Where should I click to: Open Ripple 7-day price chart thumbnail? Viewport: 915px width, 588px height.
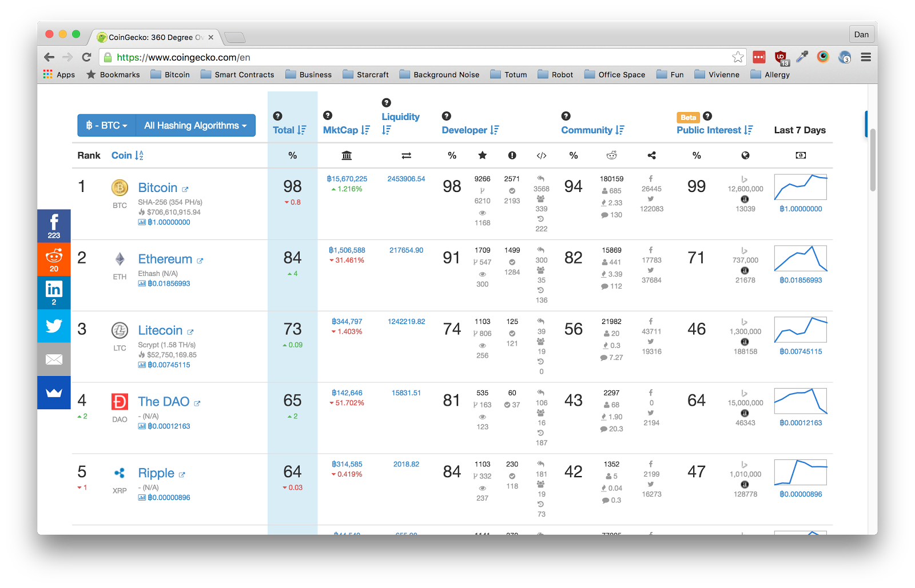pyautogui.click(x=801, y=473)
